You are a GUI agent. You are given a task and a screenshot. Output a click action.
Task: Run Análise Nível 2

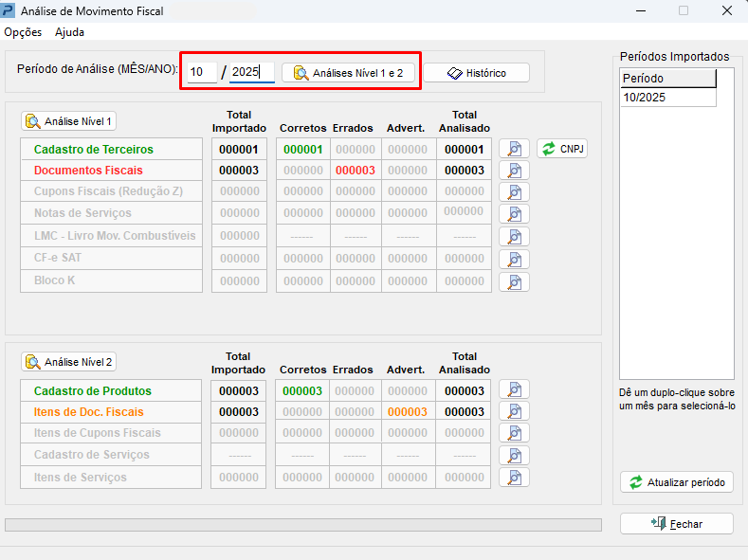[69, 361]
